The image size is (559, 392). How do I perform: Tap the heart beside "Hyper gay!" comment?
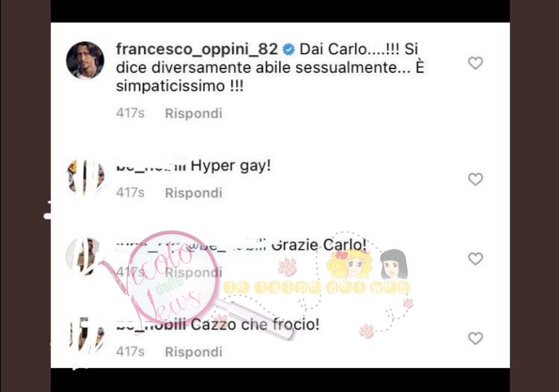tap(476, 180)
